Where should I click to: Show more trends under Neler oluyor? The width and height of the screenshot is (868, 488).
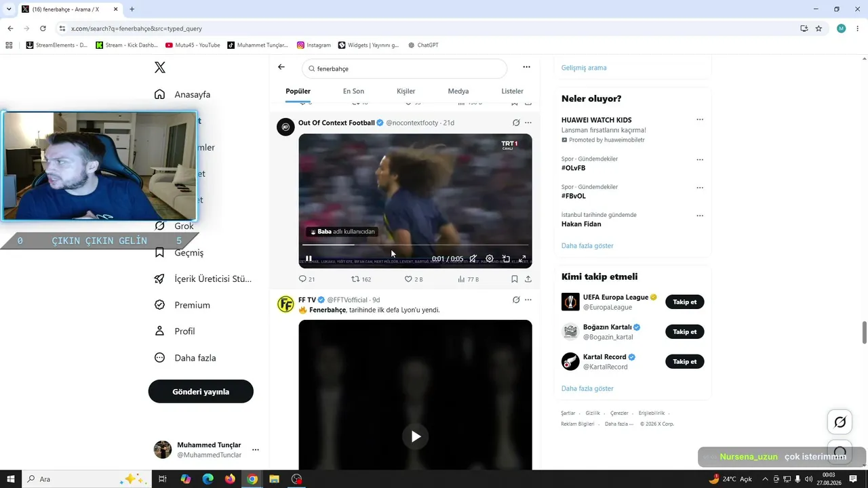pyautogui.click(x=587, y=246)
